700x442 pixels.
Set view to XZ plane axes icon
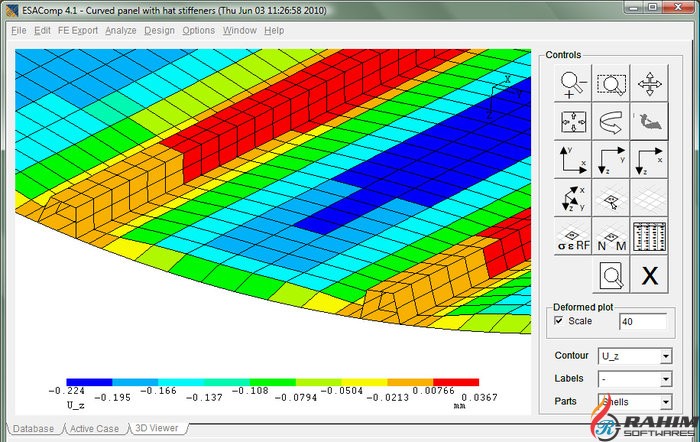[x=650, y=160]
